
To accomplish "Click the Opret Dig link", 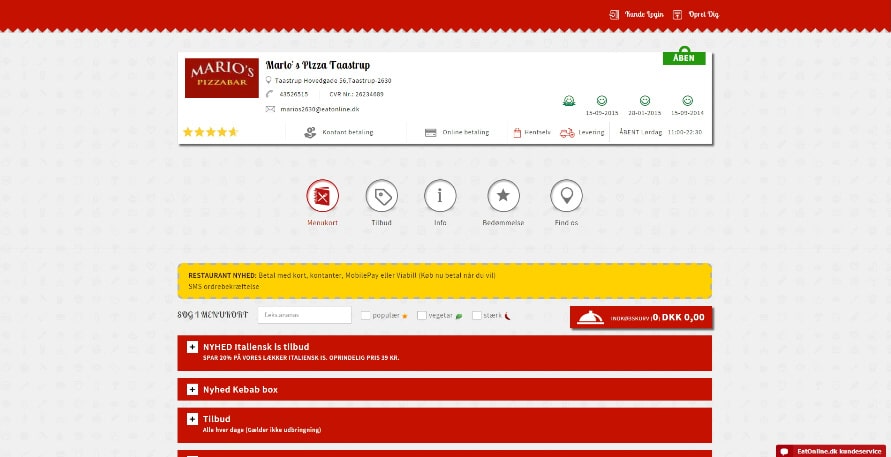I will 703,15.
